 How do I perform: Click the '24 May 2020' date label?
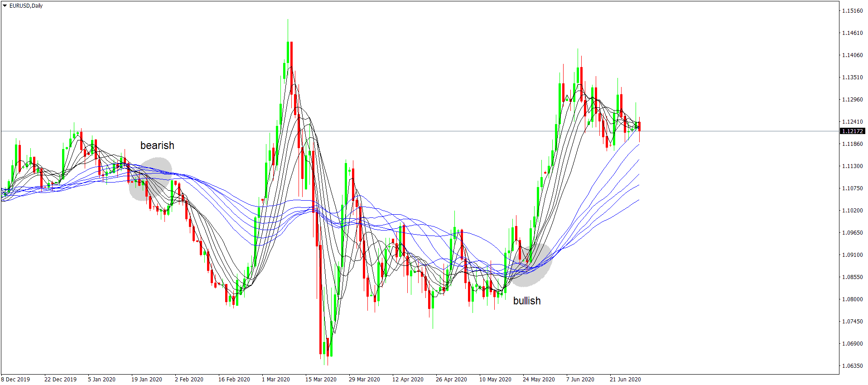pos(539,379)
